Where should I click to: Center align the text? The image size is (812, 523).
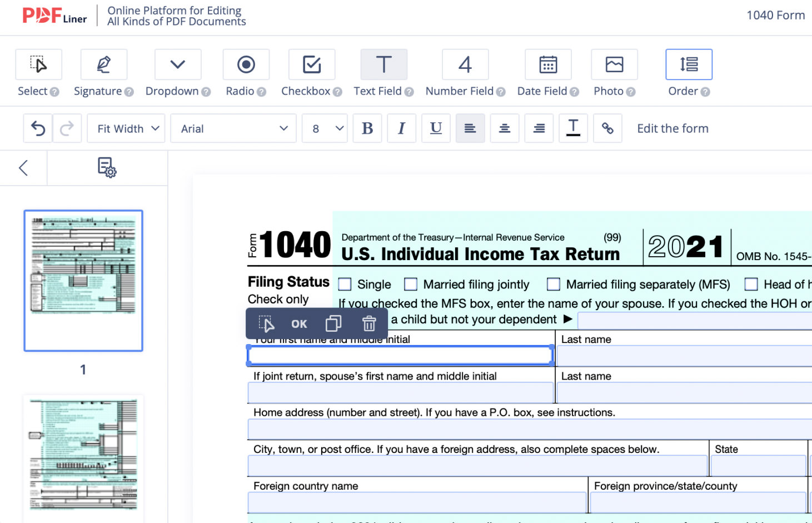pos(505,128)
